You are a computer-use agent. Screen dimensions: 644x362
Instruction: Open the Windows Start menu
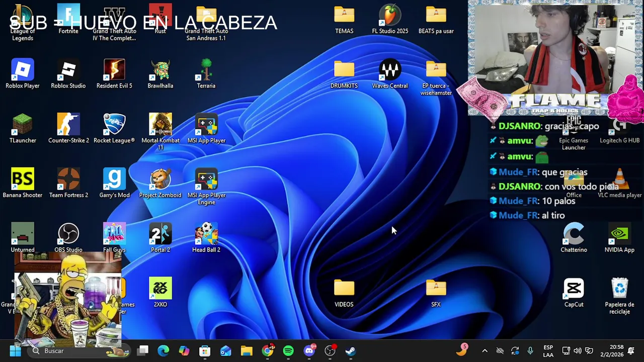(x=15, y=351)
